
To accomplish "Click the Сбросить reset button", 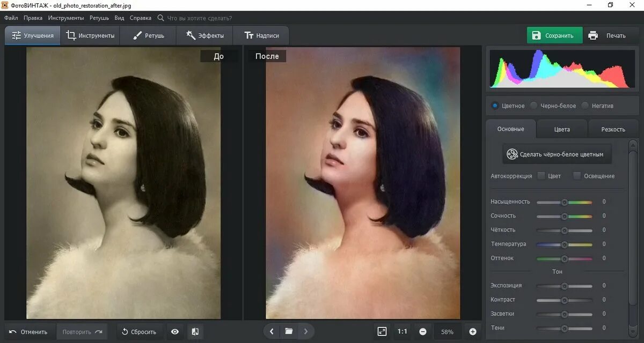I will [x=140, y=332].
